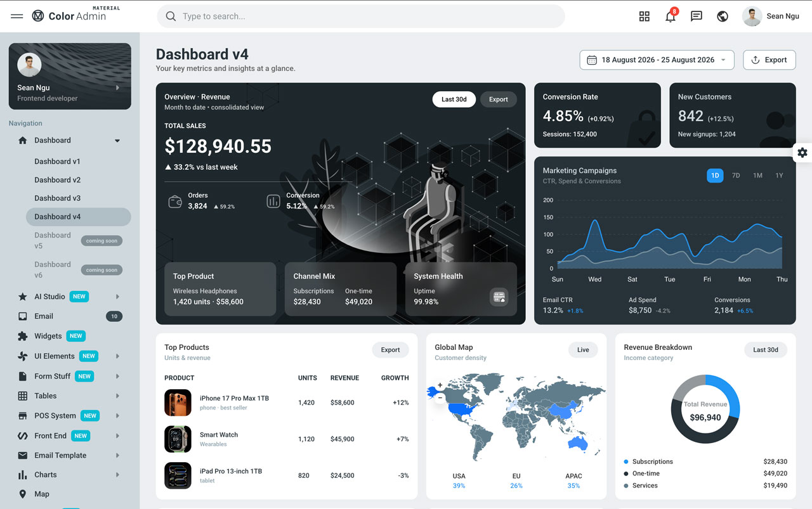This screenshot has width=812, height=509.
Task: Click the Widgets puzzle piece icon
Action: pyautogui.click(x=23, y=336)
